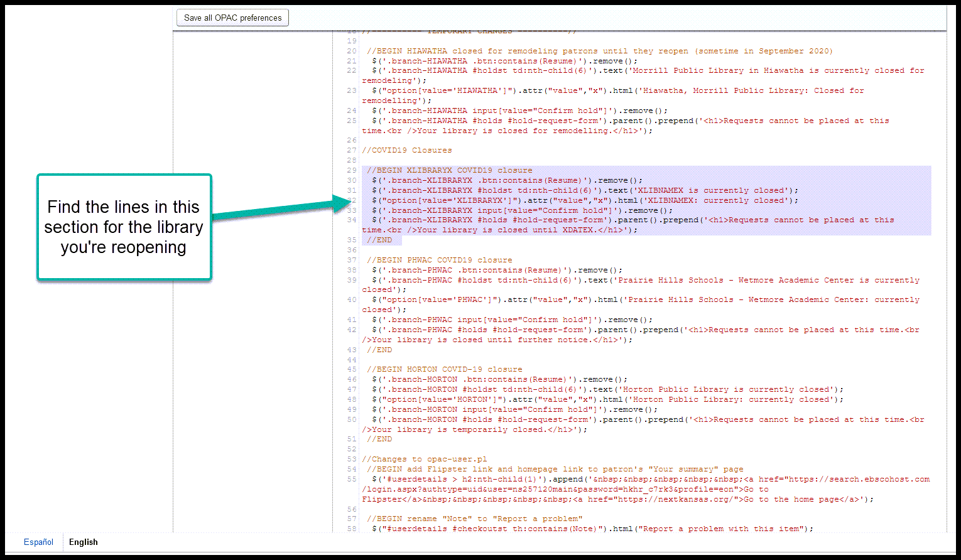This screenshot has width=961, height=560.
Task: Click the line '.branch-HORTON input[value="Confirm hold"]'
Action: [x=514, y=409]
